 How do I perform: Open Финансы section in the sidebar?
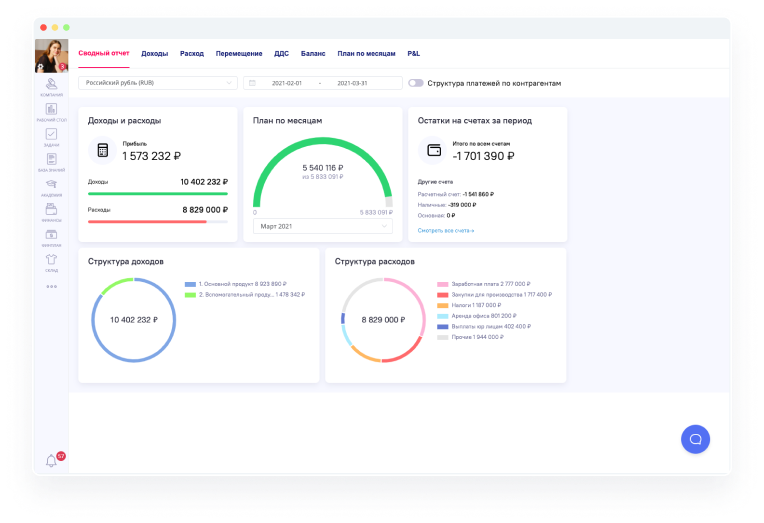(51, 213)
